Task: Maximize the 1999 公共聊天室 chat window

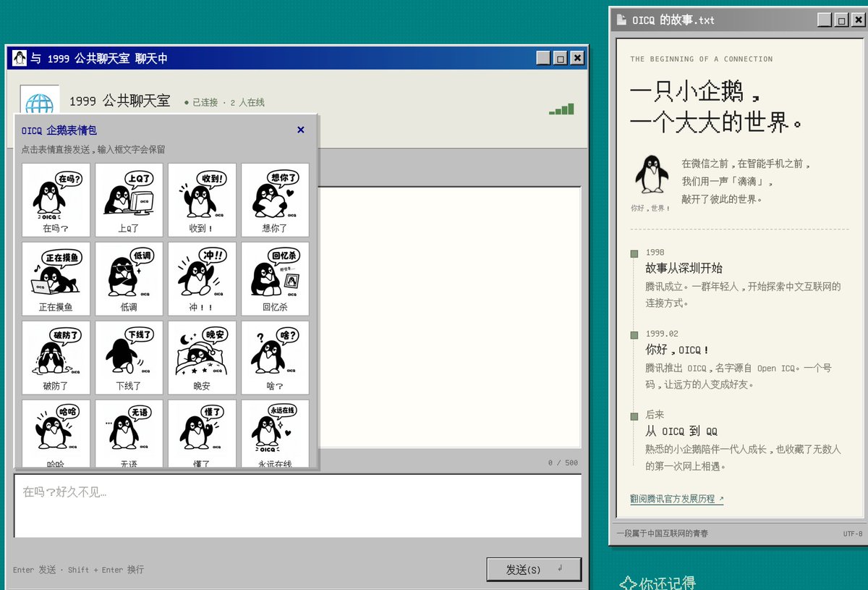Action: (561, 59)
